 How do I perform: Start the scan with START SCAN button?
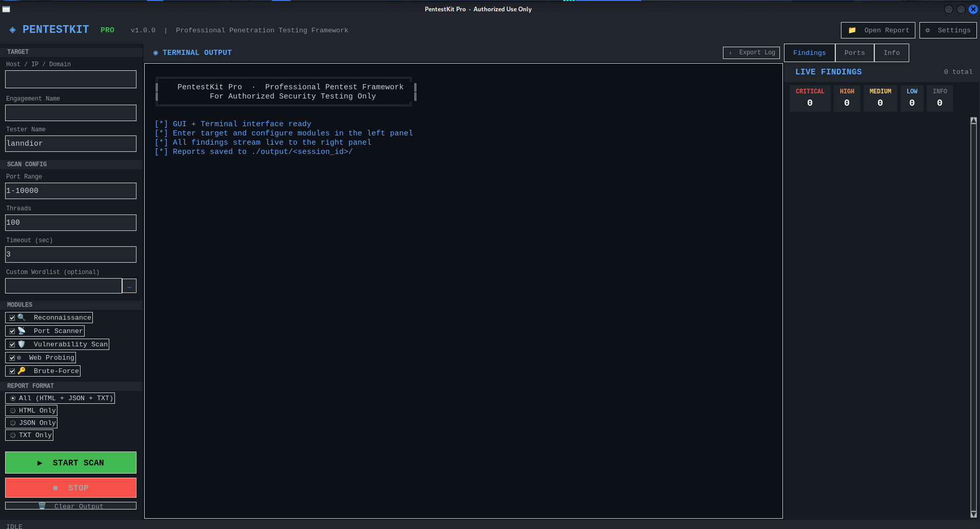71,463
